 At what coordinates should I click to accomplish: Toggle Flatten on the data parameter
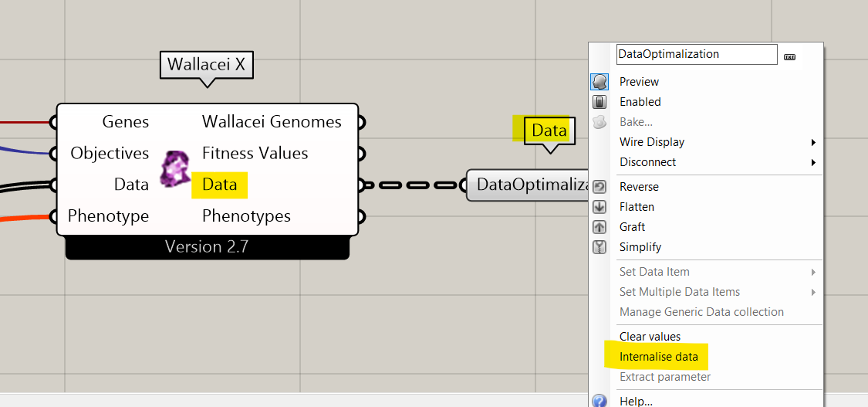tap(637, 207)
